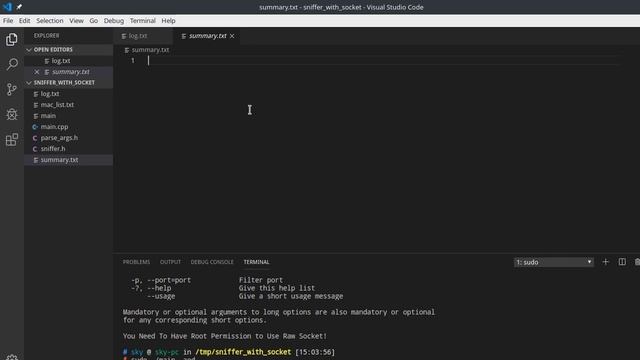Close the summary.txt editor tab
The image size is (640, 360).
232,36
